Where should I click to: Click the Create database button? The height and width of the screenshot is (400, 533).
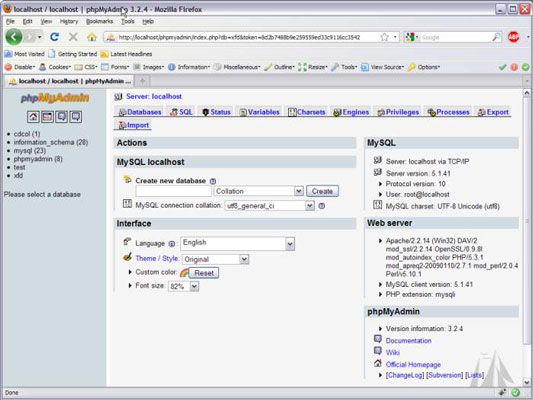tap(322, 191)
